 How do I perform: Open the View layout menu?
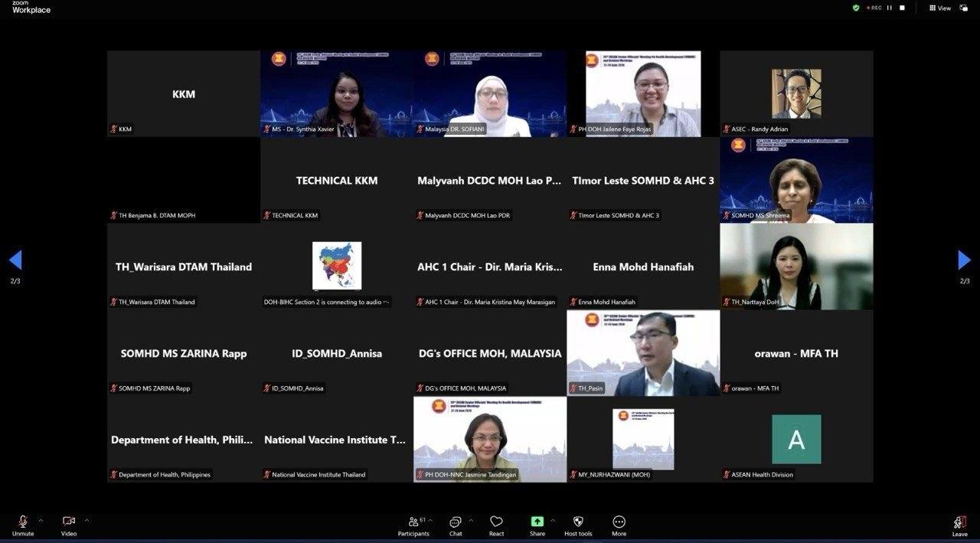tap(940, 8)
